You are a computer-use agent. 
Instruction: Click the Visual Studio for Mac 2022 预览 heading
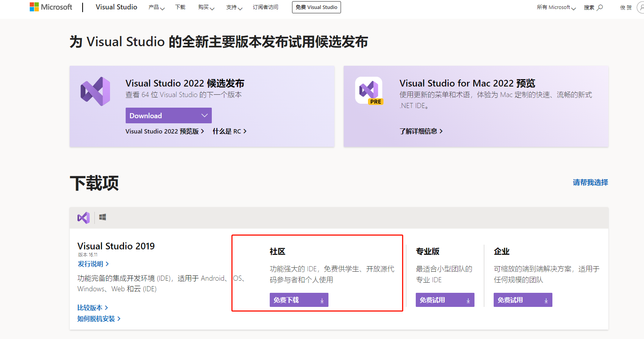point(467,83)
